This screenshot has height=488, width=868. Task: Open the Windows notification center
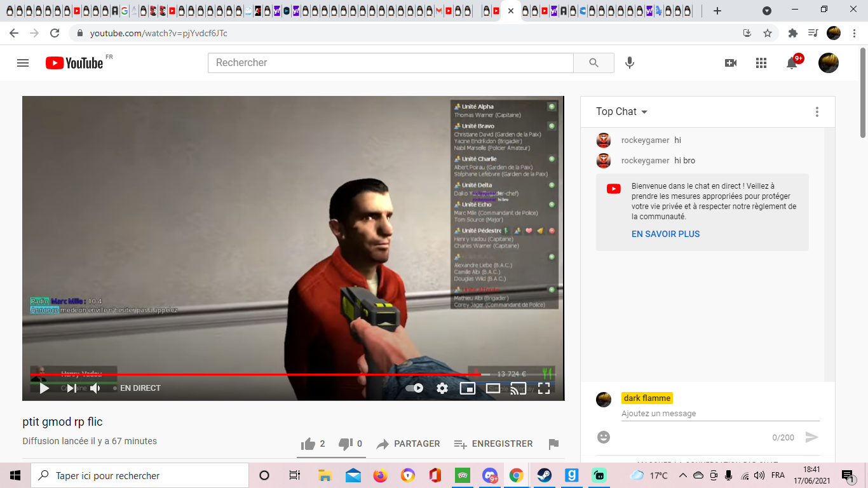tap(847, 475)
